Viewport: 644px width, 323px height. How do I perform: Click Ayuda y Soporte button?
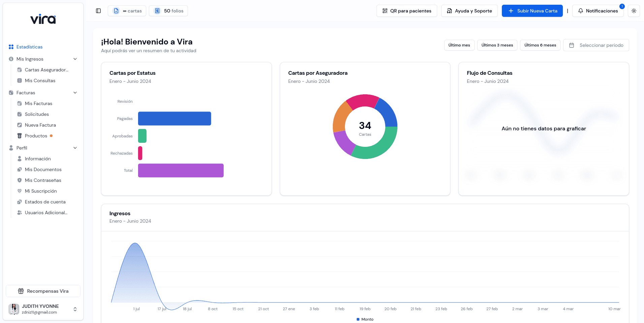pyautogui.click(x=470, y=11)
